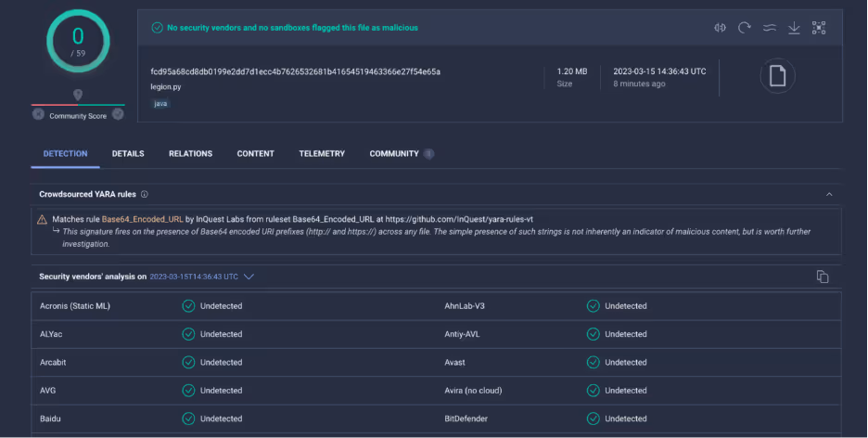This screenshot has width=868, height=438.
Task: Open the RELATIONS tab
Action: (x=190, y=154)
